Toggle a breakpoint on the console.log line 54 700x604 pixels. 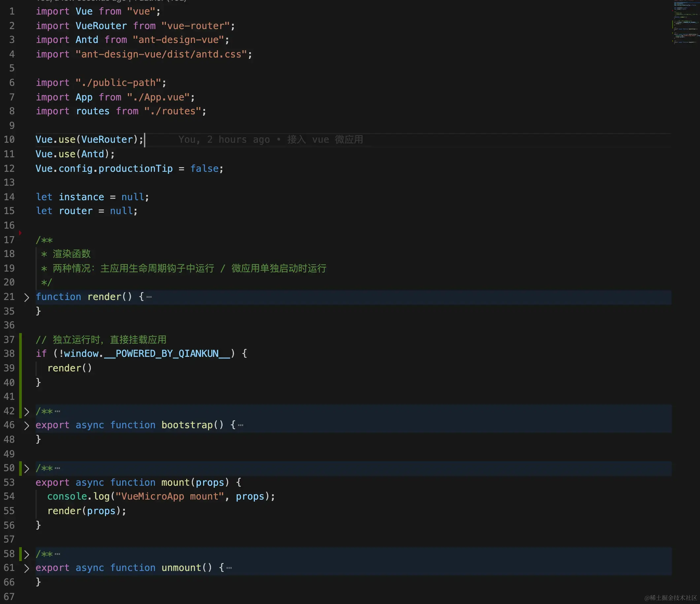[20, 497]
